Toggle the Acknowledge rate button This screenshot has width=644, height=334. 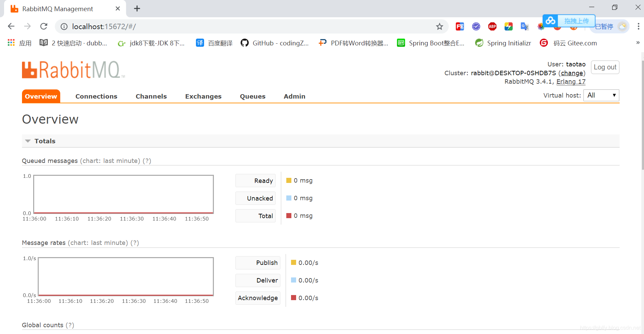click(258, 298)
